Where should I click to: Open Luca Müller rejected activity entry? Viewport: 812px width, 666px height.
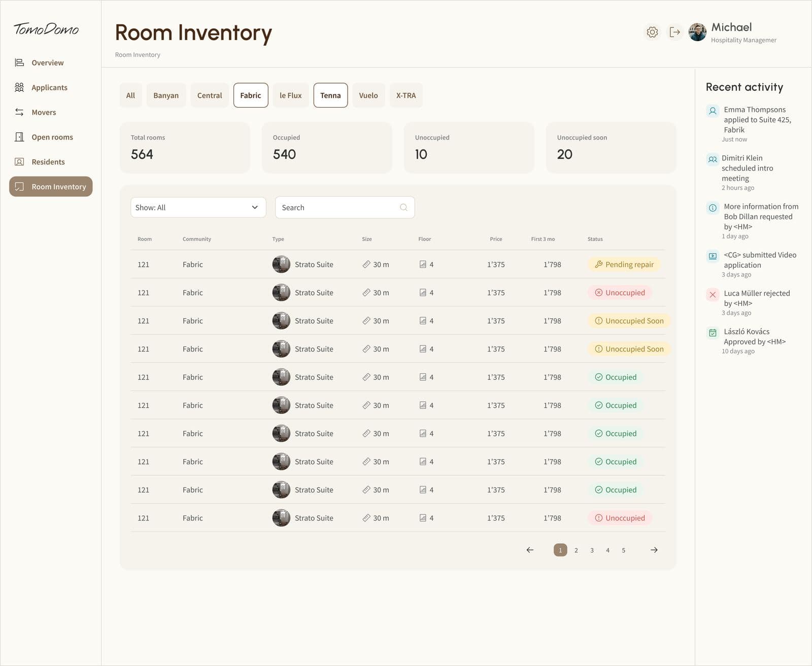(753, 302)
